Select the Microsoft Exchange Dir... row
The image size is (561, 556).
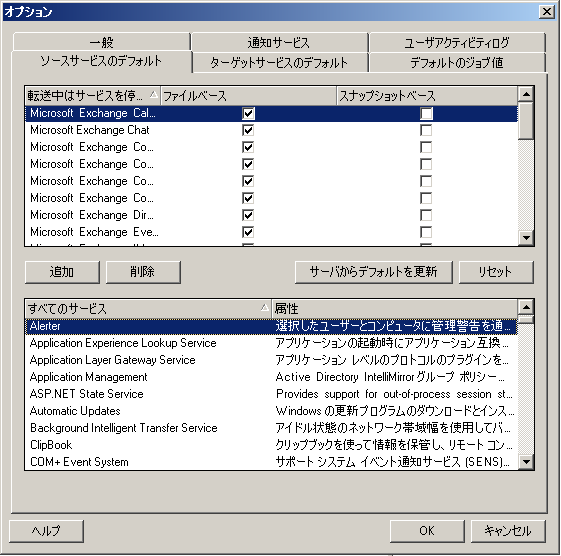pos(272,215)
